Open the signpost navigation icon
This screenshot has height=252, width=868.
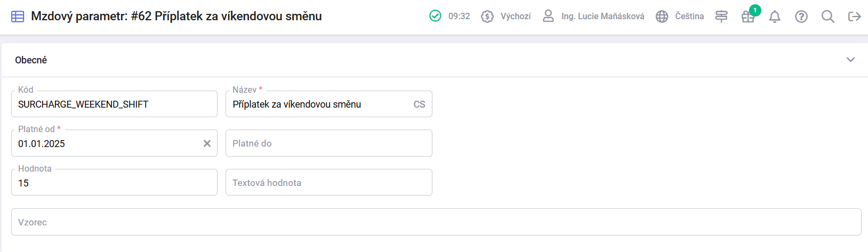click(x=721, y=17)
